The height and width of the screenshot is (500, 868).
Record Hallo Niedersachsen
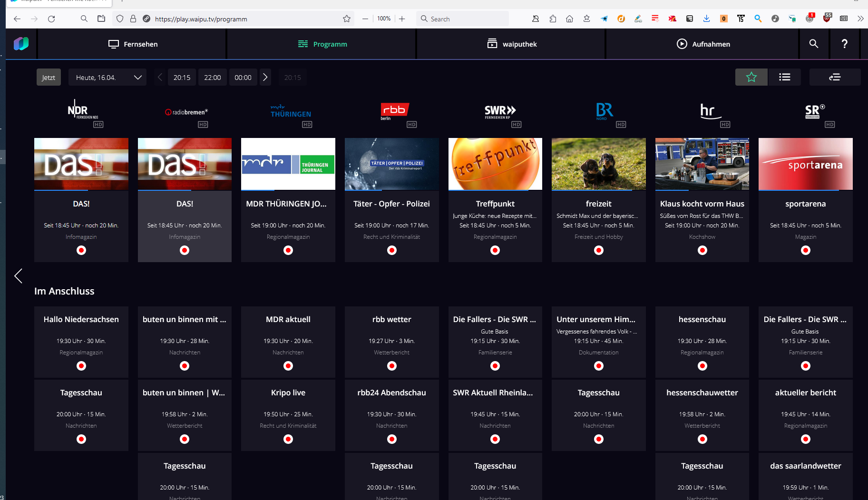tap(81, 366)
